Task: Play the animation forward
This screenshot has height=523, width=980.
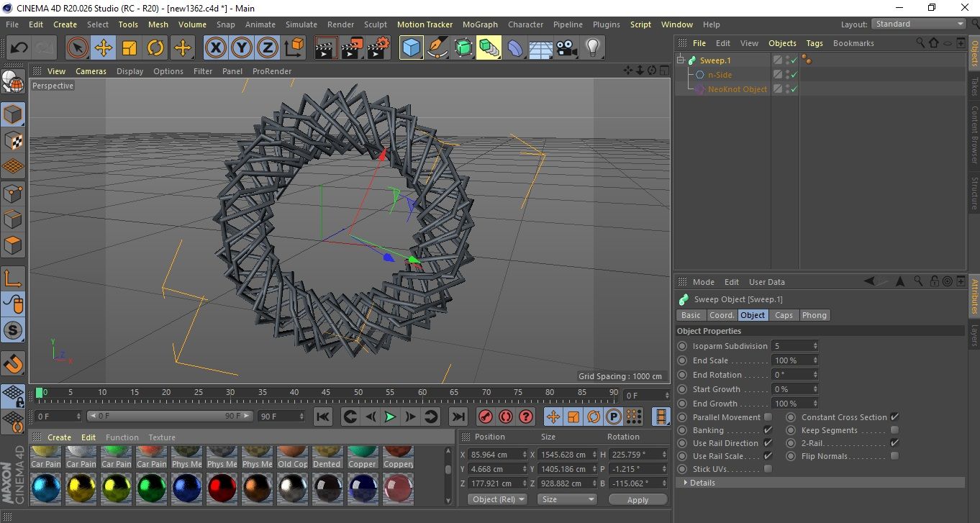Action: [x=390, y=417]
